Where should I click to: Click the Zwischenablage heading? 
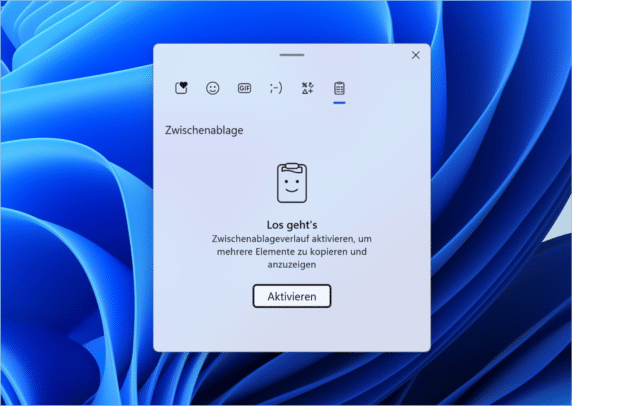(x=204, y=130)
